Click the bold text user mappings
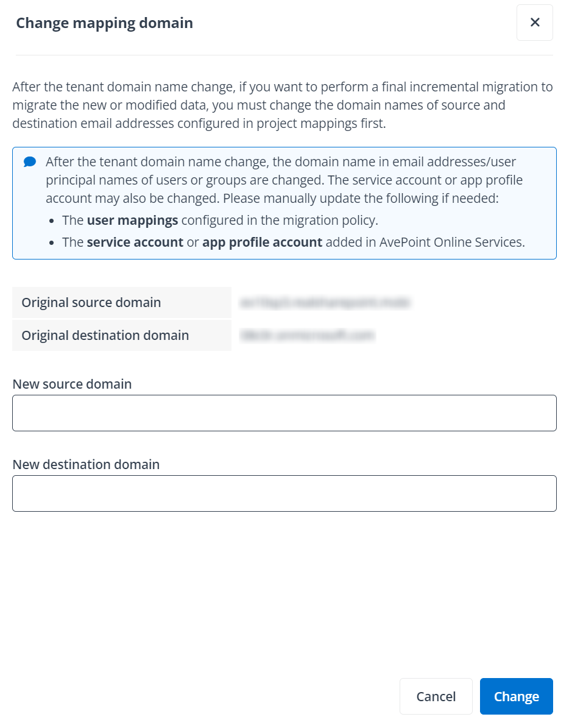This screenshot has height=728, width=572. click(x=131, y=220)
